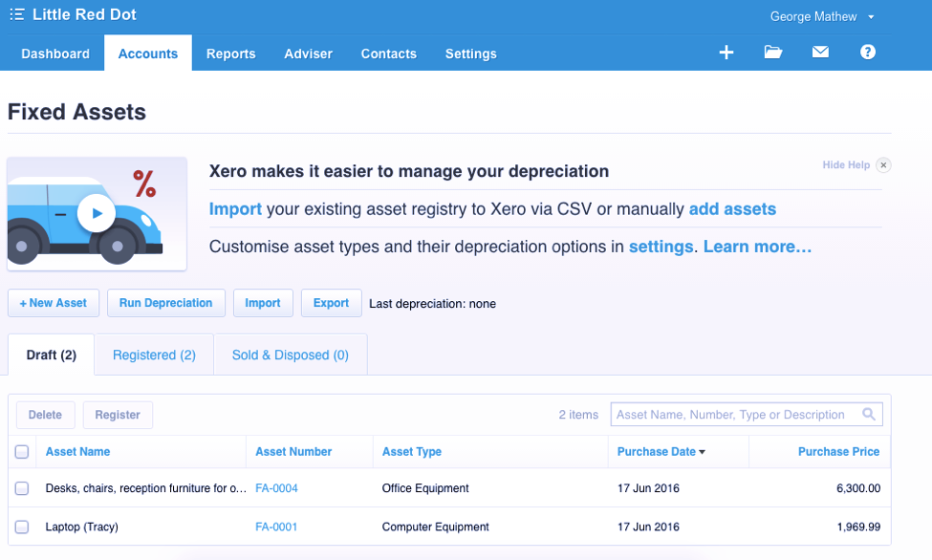
Task: Open the mail envelope icon
Action: 820,53
